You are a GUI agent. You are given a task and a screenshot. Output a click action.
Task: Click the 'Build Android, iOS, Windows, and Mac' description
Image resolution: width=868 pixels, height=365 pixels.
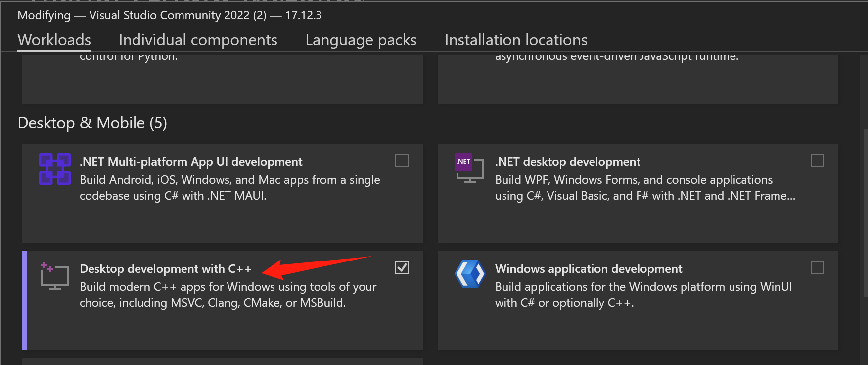coord(230,188)
